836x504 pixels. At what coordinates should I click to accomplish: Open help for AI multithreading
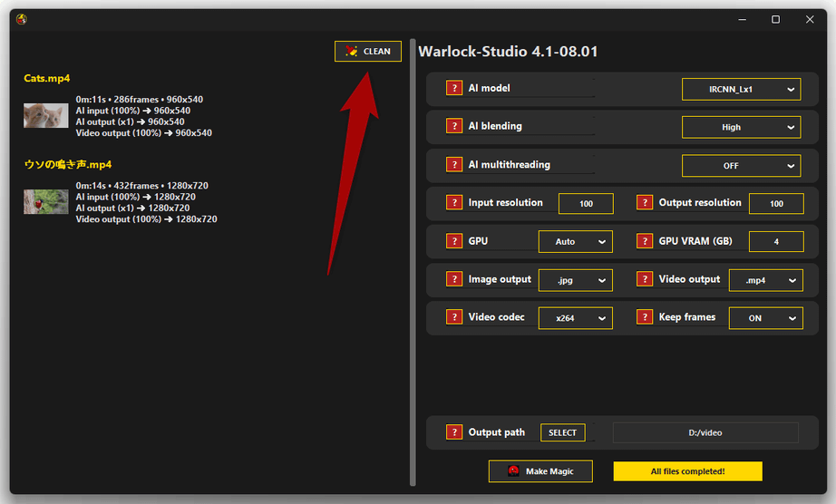click(x=454, y=165)
